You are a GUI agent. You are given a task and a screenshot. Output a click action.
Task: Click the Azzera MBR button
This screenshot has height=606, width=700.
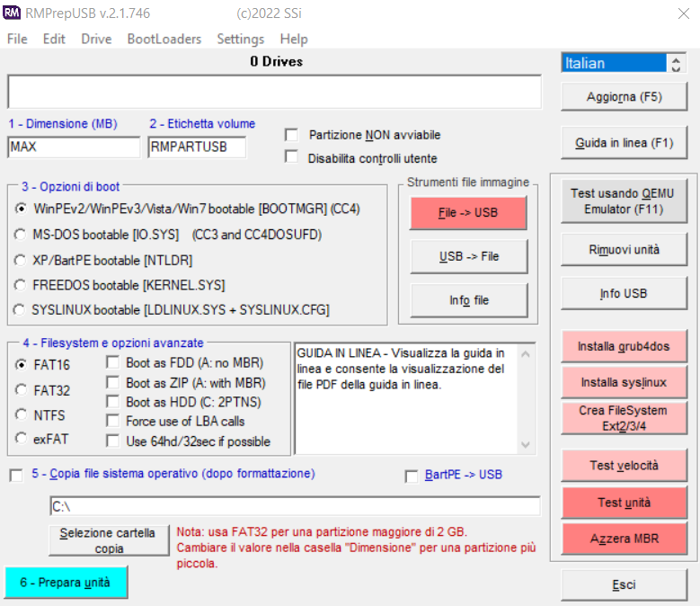point(624,539)
